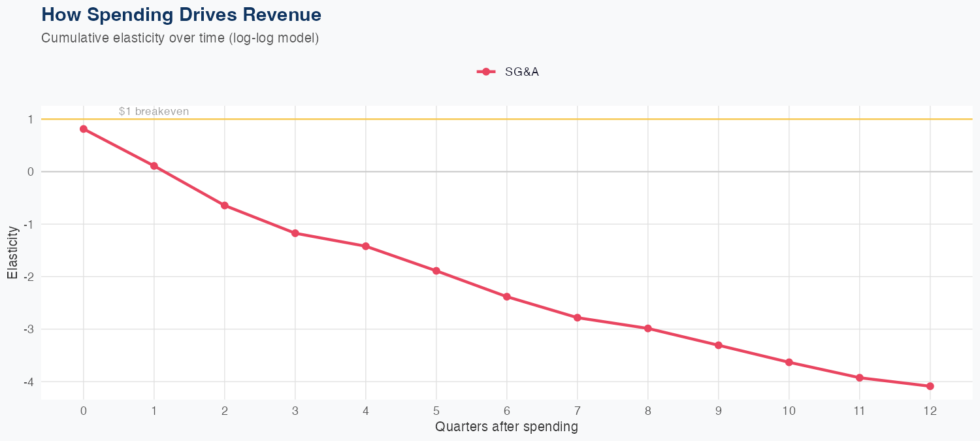This screenshot has height=441, width=980.
Task: Toggle the SG&A series legend label
Action: click(521, 72)
